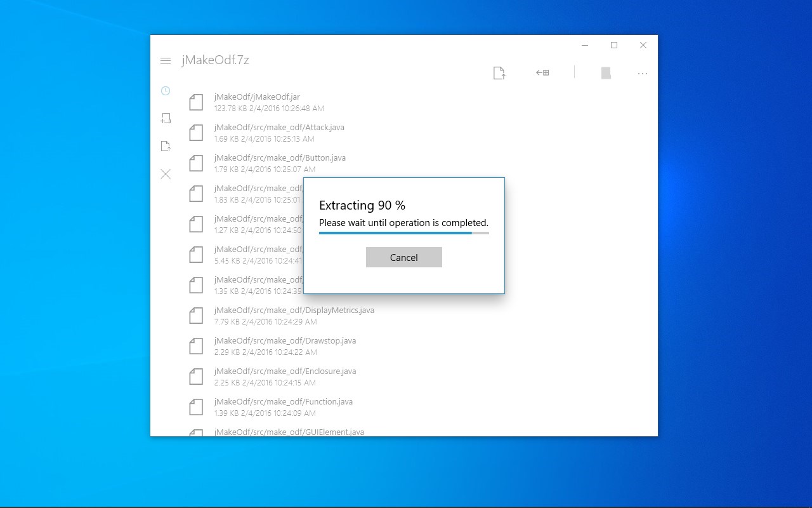Click file icon next to Drawstop.java
The width and height of the screenshot is (812, 508).
coord(196,346)
